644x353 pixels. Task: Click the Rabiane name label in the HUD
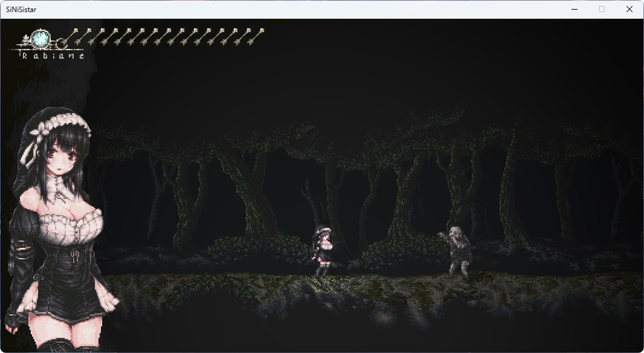click(53, 56)
